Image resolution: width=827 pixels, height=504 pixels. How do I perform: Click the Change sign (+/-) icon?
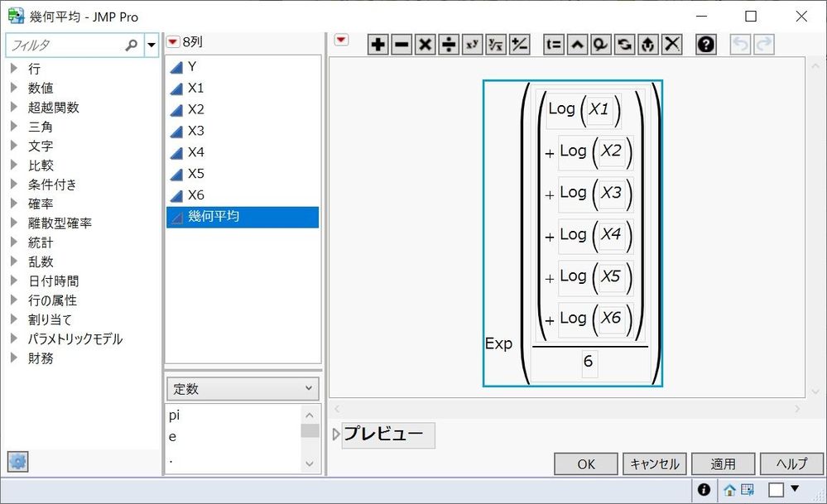(520, 45)
